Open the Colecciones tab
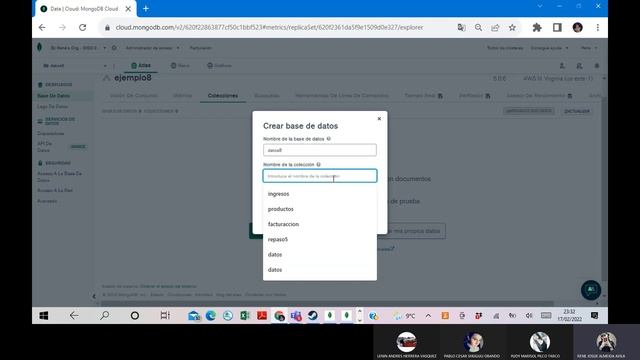640x360 pixels. tap(222, 96)
